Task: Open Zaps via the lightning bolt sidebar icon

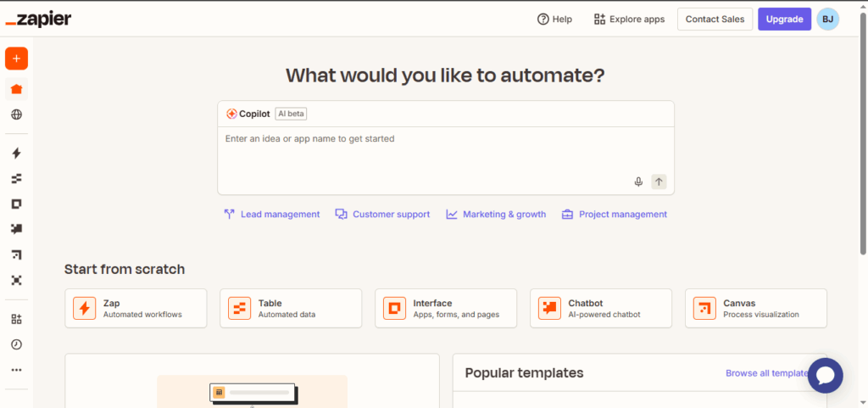Action: [16, 154]
